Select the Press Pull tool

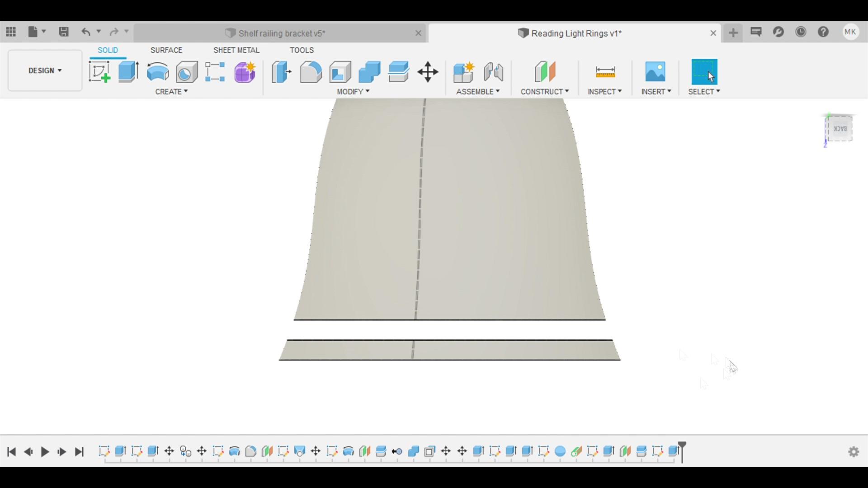point(281,72)
